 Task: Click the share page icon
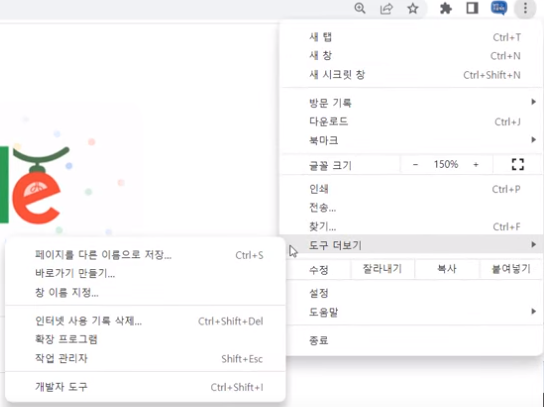point(386,8)
